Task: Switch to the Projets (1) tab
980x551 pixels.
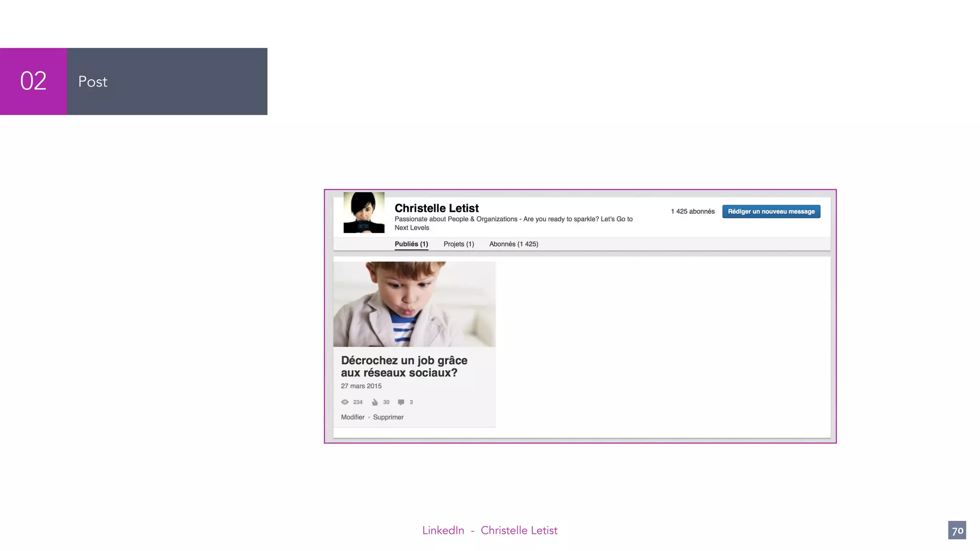Action: (458, 244)
